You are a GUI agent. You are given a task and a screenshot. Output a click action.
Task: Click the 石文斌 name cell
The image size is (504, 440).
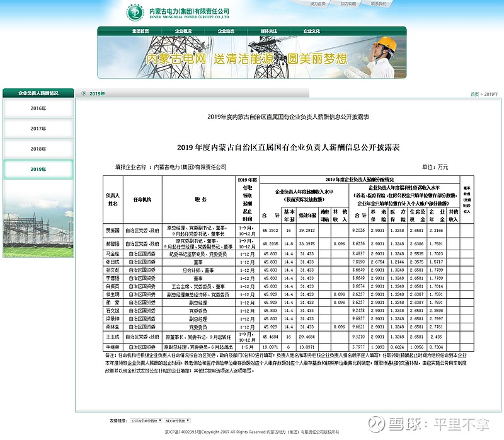click(x=113, y=311)
